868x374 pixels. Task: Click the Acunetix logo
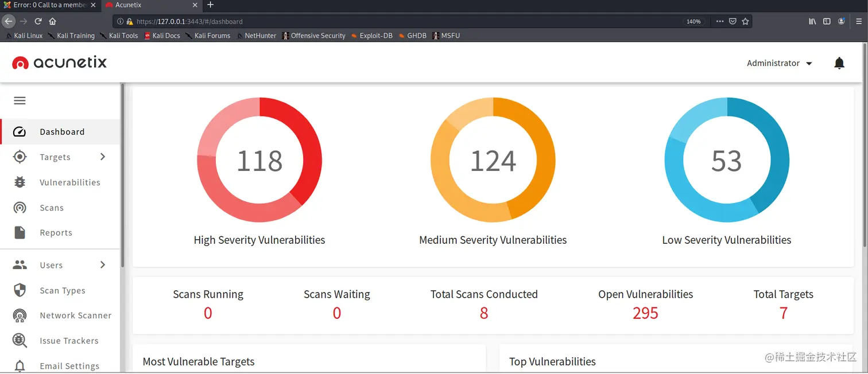[60, 63]
